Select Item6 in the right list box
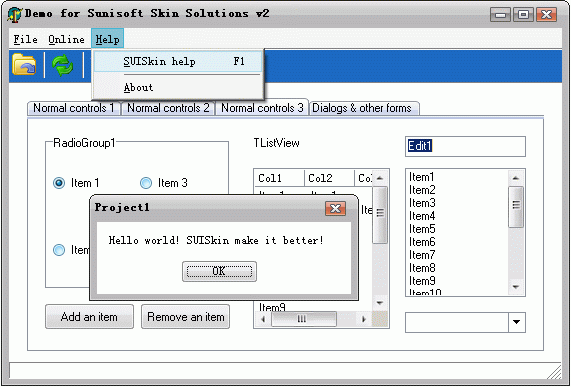The image size is (571, 387). (458, 242)
